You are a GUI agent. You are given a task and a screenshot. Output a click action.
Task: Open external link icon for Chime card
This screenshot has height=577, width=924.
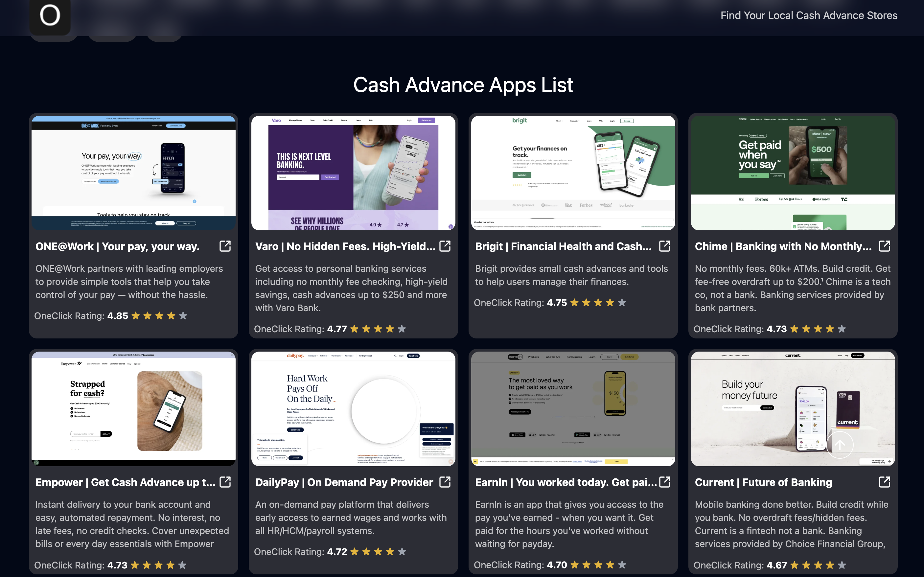[884, 246]
